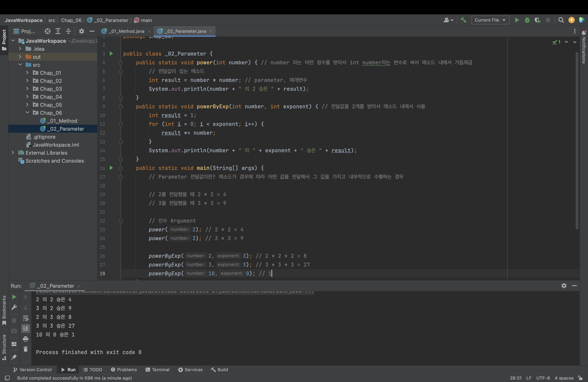Click run gutter icon beside main method
588x382 pixels.
(x=111, y=168)
